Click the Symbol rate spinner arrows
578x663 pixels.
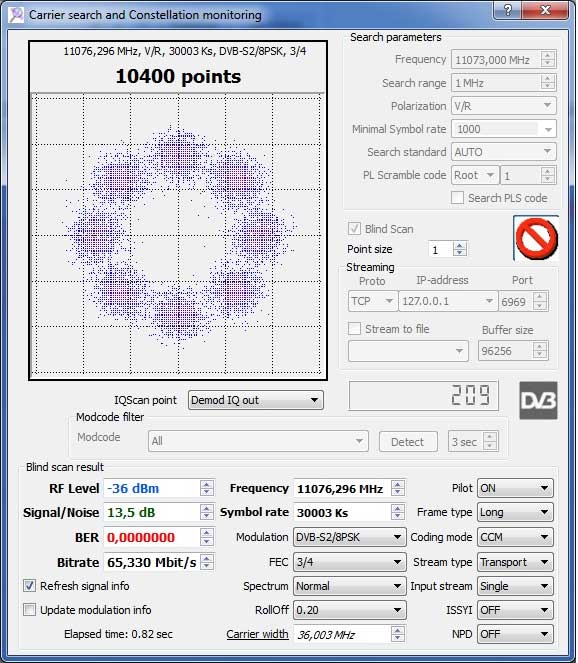point(397,512)
